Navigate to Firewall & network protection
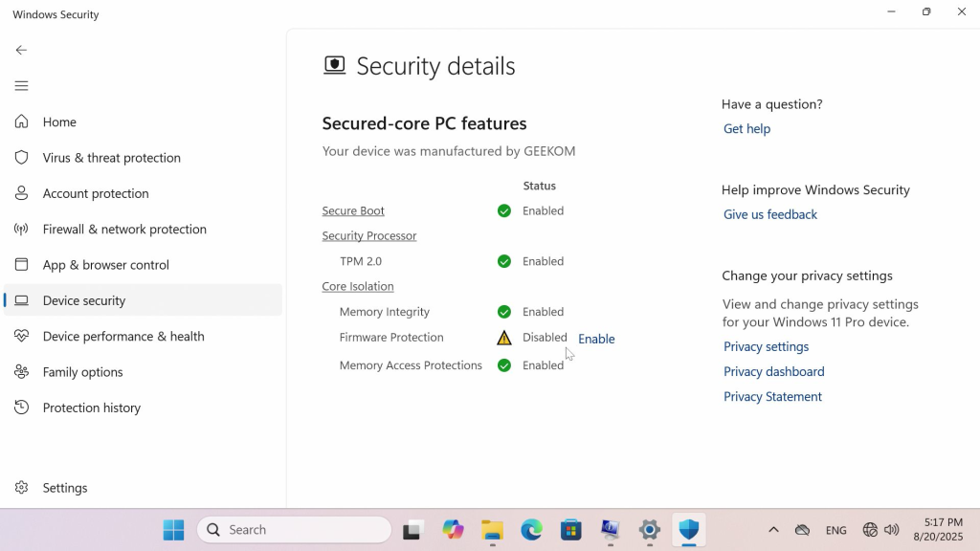Screen dimensions: 980x551 pyautogui.click(x=143, y=229)
